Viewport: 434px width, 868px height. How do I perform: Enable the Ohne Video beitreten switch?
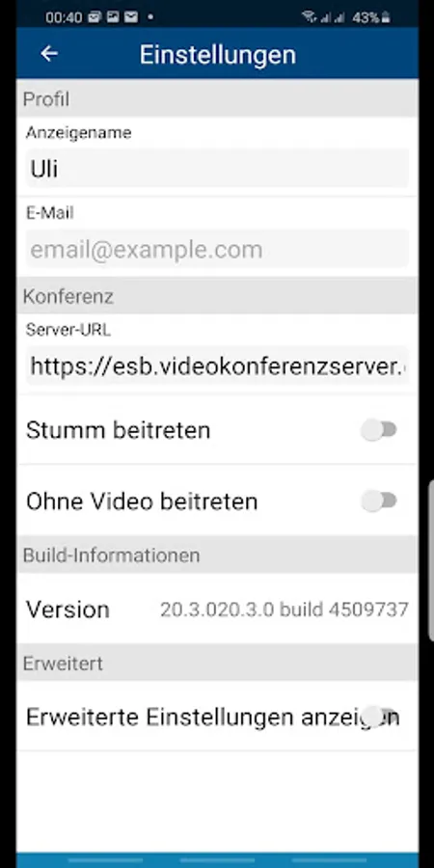coord(379,501)
